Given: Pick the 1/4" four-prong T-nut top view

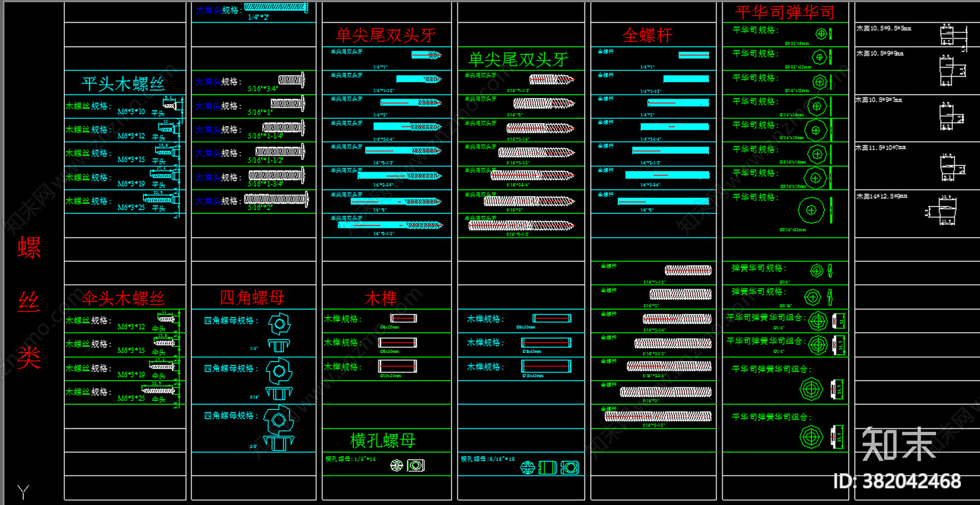Looking at the screenshot, I should (x=279, y=324).
